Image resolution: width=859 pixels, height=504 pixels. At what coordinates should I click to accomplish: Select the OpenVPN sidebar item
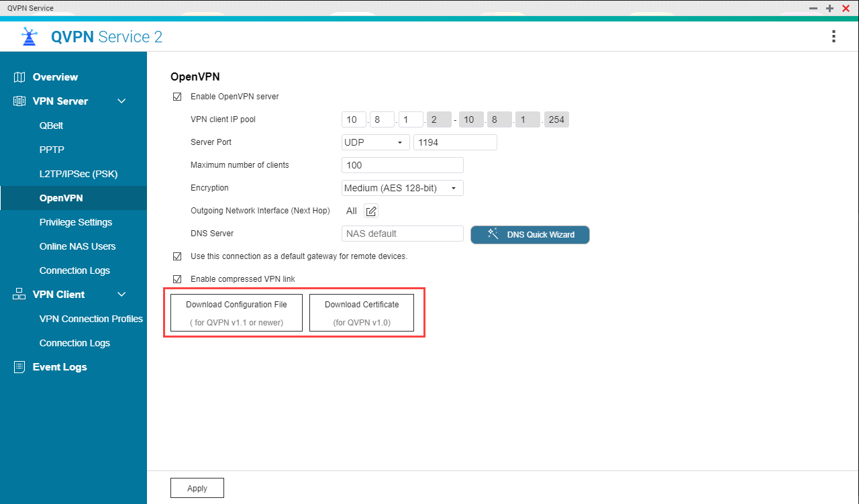73,198
